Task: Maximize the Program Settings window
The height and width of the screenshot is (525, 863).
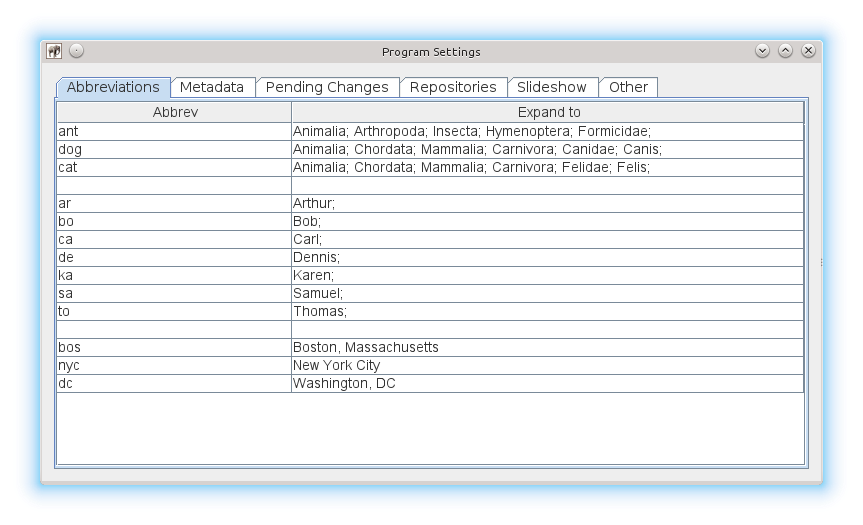Action: [785, 51]
